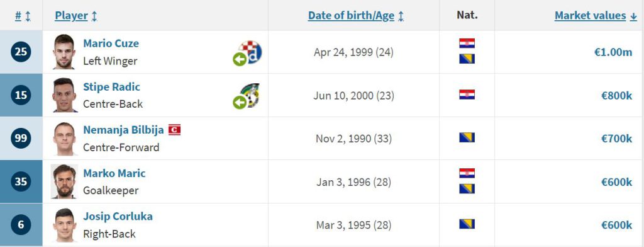The width and height of the screenshot is (644, 247).
Task: Open Mario Cuze's €1.00m market value
Action: [613, 52]
